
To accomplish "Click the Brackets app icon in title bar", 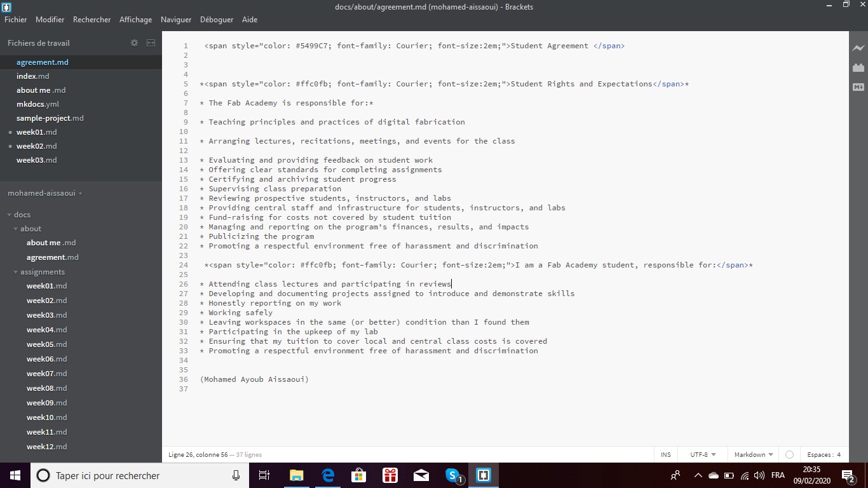I will point(6,7).
